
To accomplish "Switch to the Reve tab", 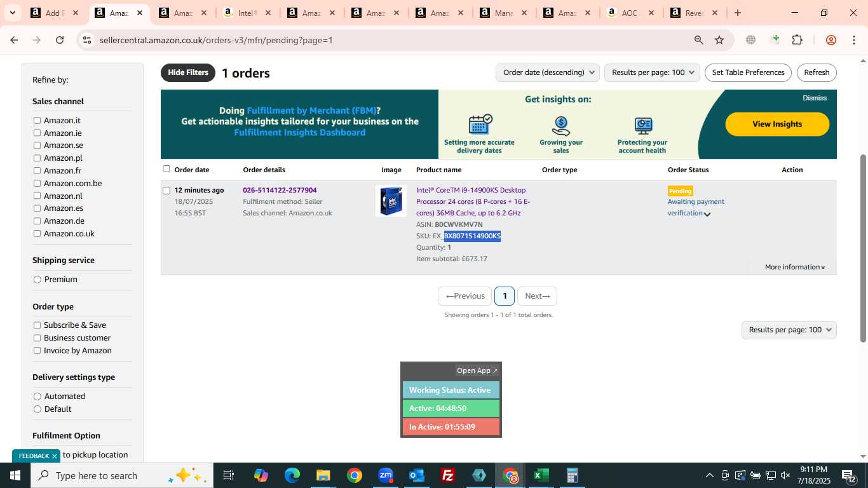I will click(693, 13).
